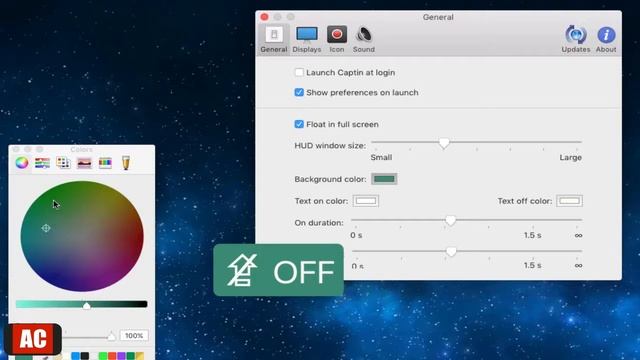The width and height of the screenshot is (640, 360).
Task: Click the Caps Lock OFF HUD overlay
Action: point(278,270)
